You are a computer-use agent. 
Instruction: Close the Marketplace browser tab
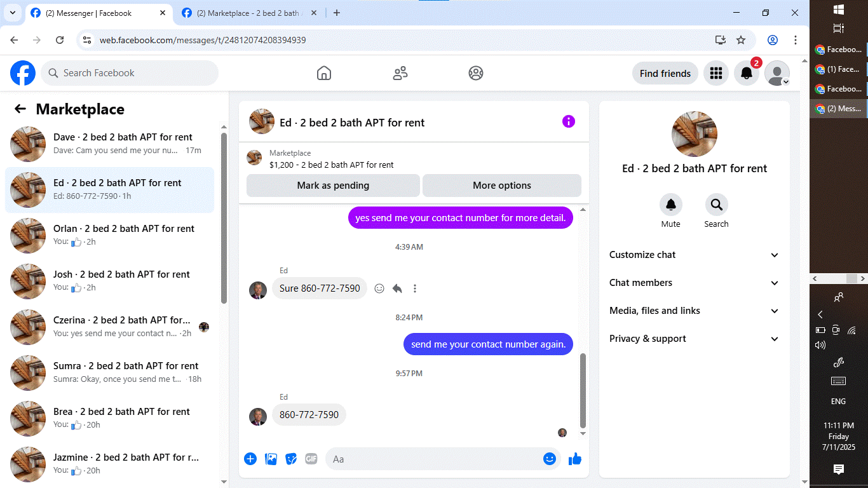pyautogui.click(x=314, y=13)
